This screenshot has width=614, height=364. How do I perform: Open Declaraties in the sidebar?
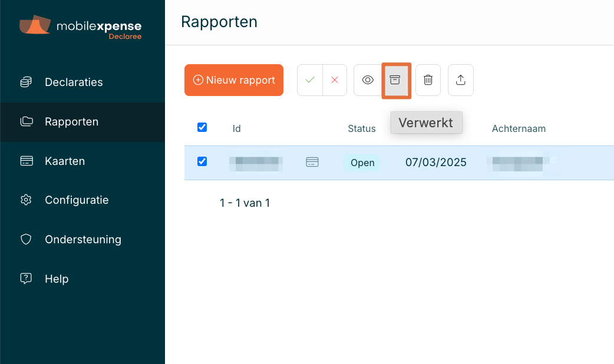74,82
